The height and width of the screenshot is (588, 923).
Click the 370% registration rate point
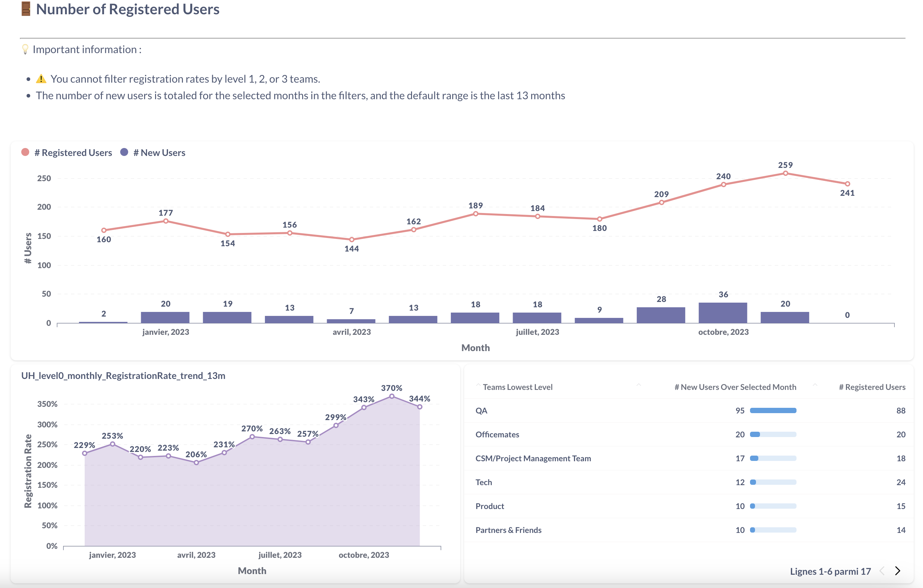(x=391, y=397)
